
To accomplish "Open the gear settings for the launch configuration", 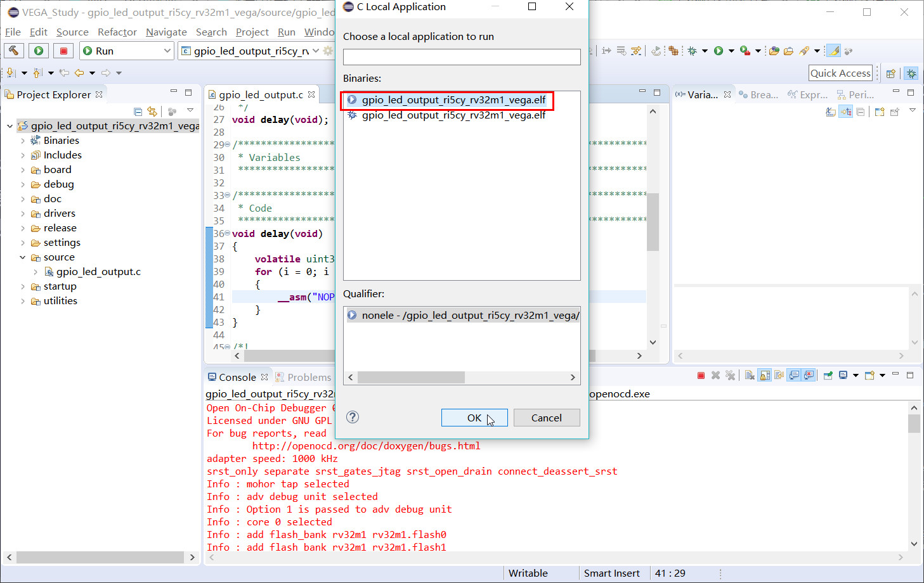I will (328, 51).
